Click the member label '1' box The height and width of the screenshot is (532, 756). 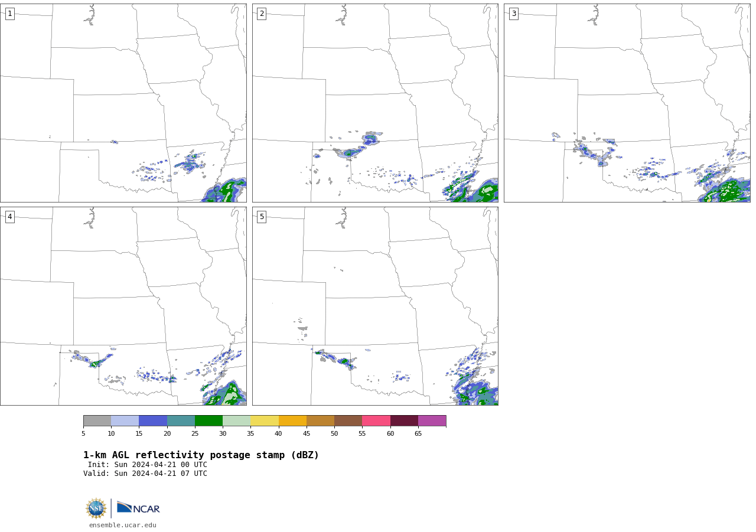(9, 14)
